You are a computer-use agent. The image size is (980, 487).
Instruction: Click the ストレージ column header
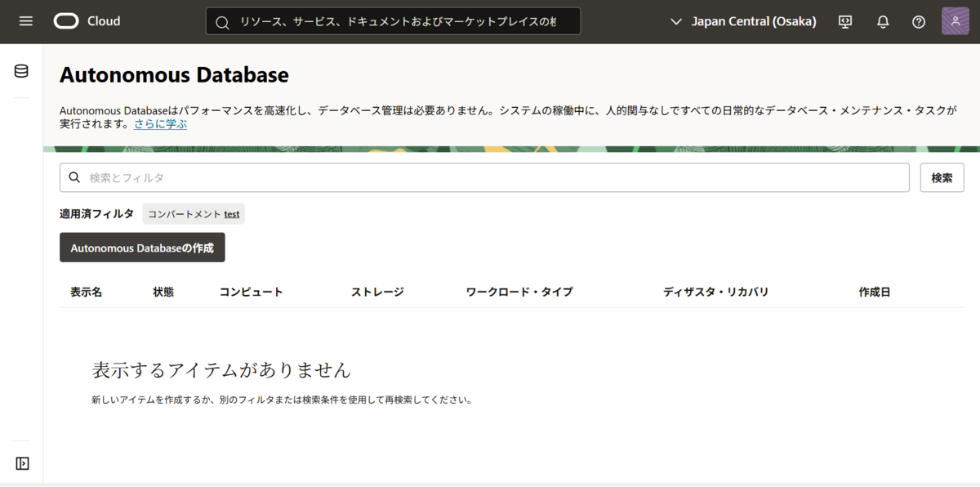(377, 292)
